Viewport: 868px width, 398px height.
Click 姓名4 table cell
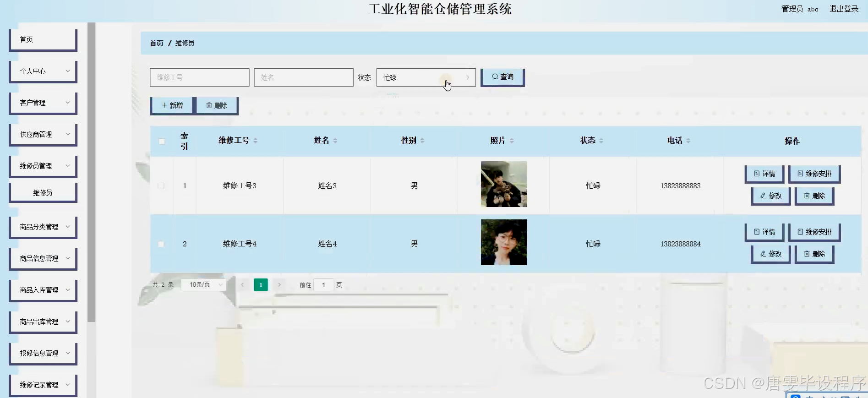327,244
